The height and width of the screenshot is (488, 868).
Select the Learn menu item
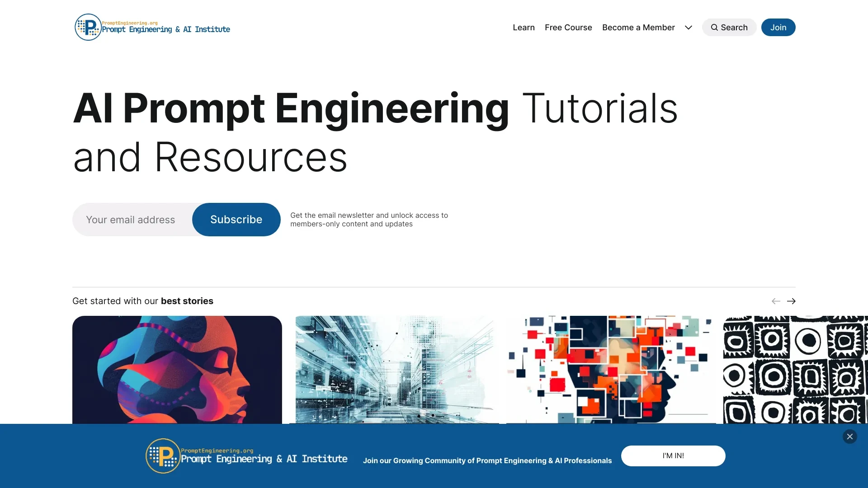pos(524,27)
